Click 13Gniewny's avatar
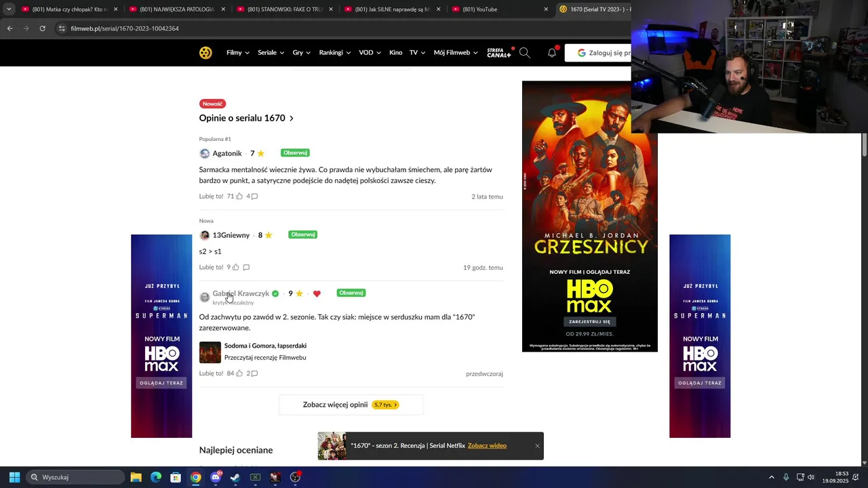This screenshot has height=488, width=868. 204,236
